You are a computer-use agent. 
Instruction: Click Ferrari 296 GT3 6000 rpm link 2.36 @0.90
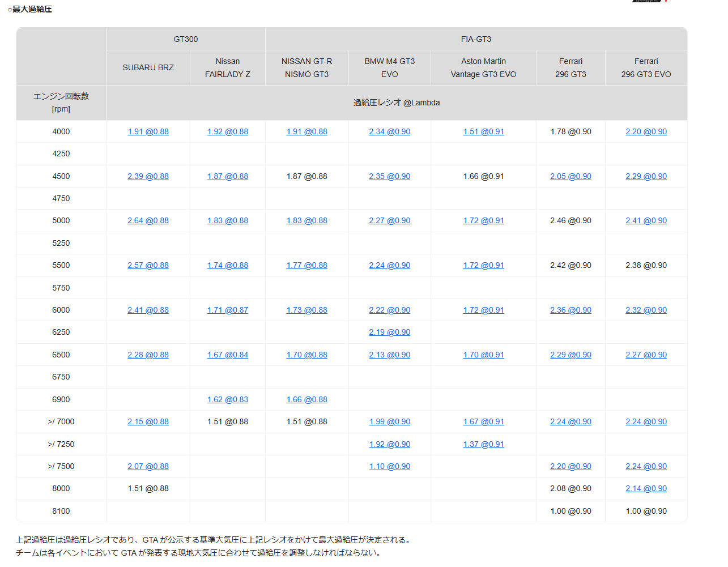571,310
